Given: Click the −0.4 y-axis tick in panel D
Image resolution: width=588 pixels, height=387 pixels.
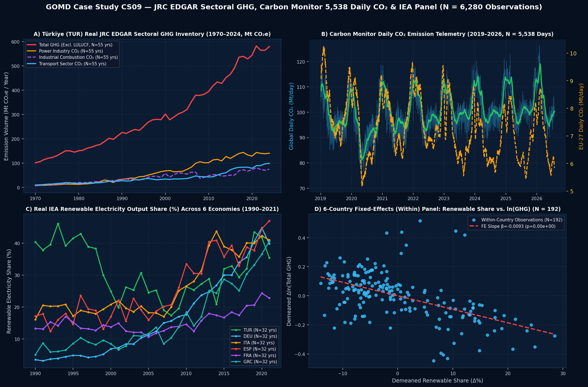Looking at the screenshot, I should coord(300,354).
